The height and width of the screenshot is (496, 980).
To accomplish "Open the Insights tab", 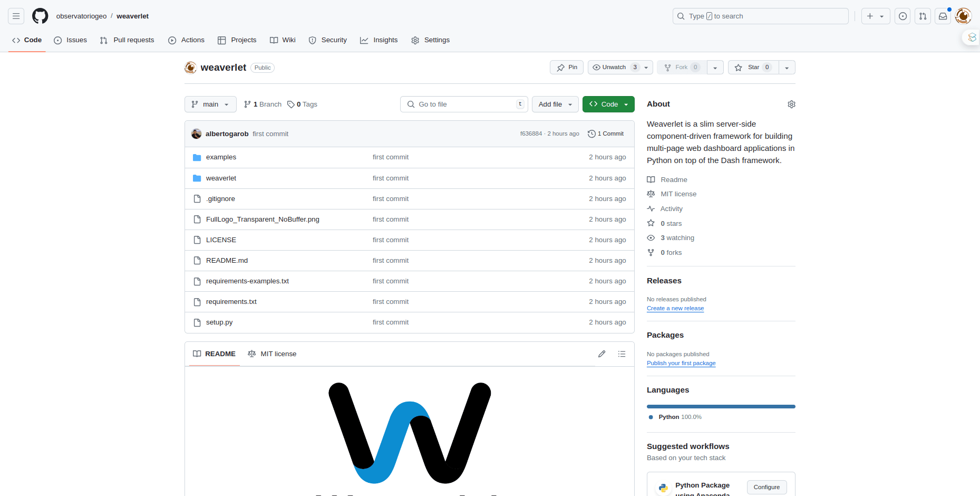I will tap(379, 40).
